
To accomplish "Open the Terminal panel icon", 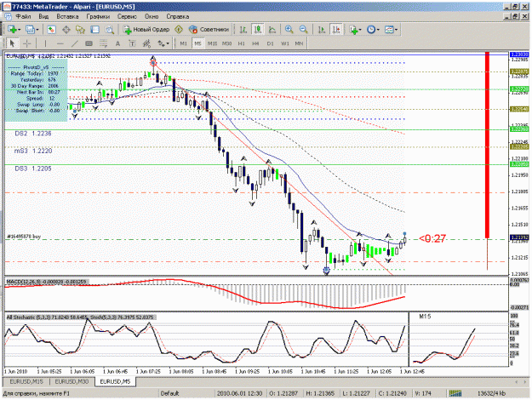I will click(x=94, y=30).
